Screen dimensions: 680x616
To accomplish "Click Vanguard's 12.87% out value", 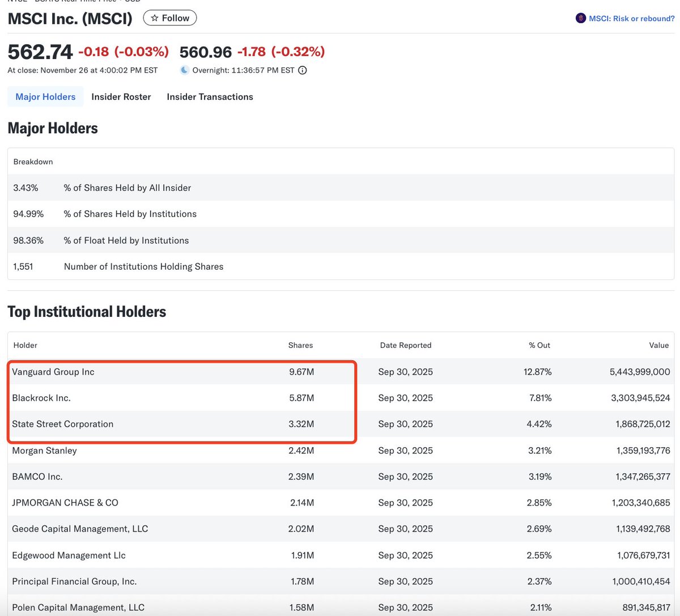I will 538,372.
